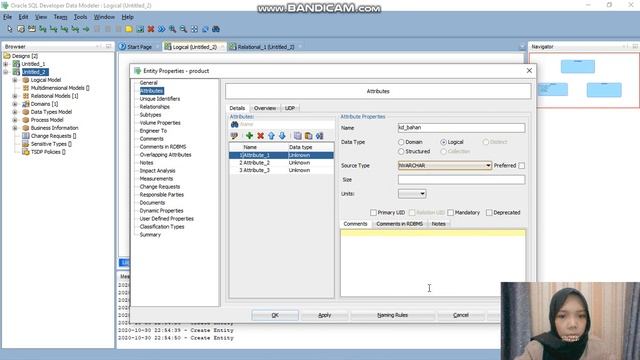Click inside the Comments text area

[x=433, y=263]
